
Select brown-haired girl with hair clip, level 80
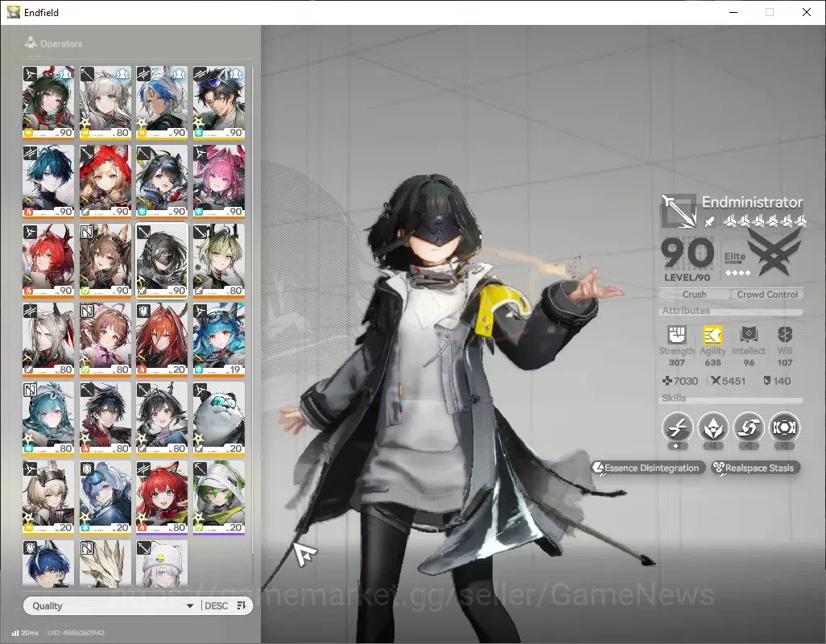click(105, 340)
